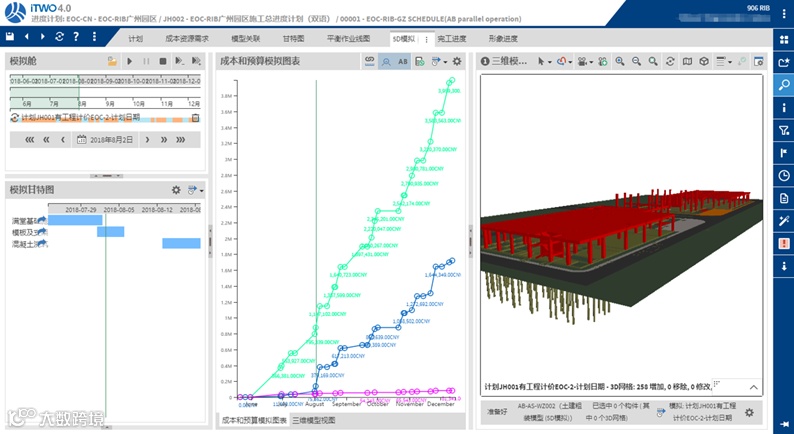794x434 pixels.
Task: Expand 3D viewer status bar with chevron
Action: [753, 387]
